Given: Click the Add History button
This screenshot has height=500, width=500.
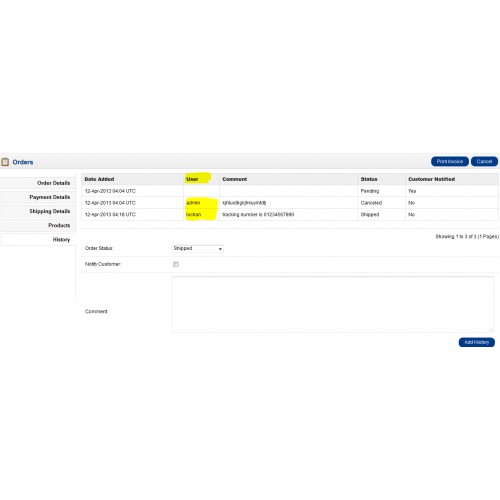Looking at the screenshot, I should click(477, 342).
